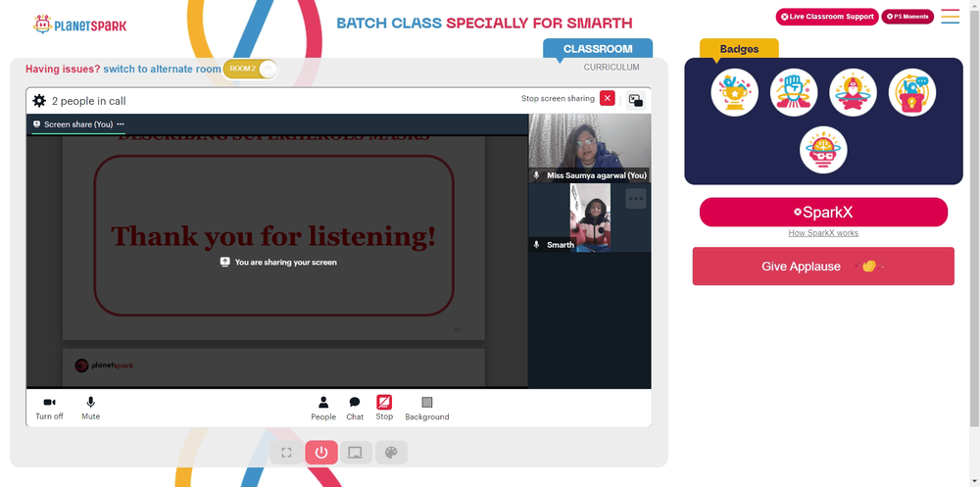980x487 pixels.
Task: Click the SparkX button
Action: [x=823, y=212]
